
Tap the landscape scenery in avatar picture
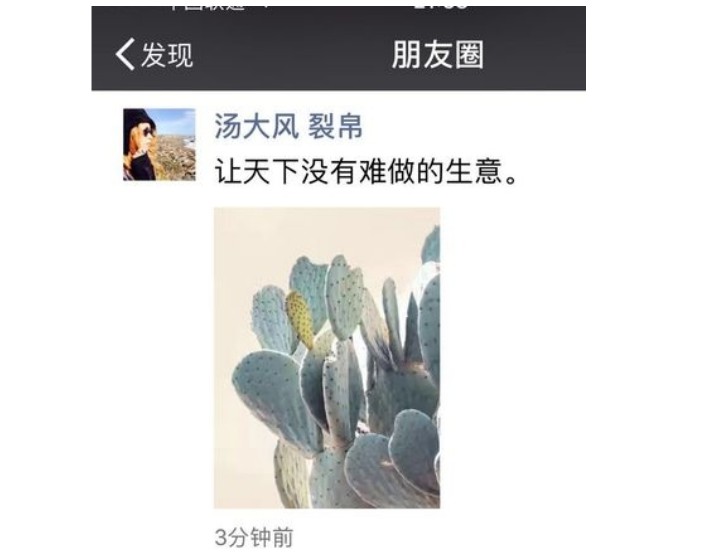(x=176, y=153)
